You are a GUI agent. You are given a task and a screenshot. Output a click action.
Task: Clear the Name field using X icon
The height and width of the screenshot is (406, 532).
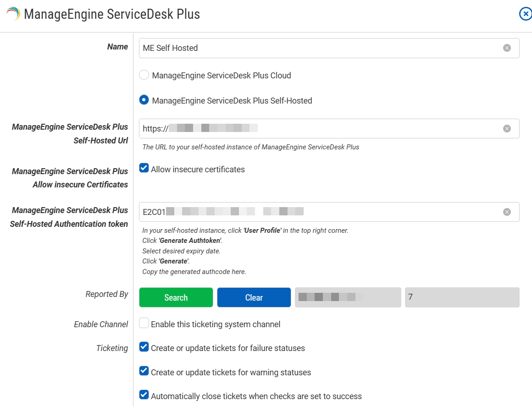click(x=507, y=48)
